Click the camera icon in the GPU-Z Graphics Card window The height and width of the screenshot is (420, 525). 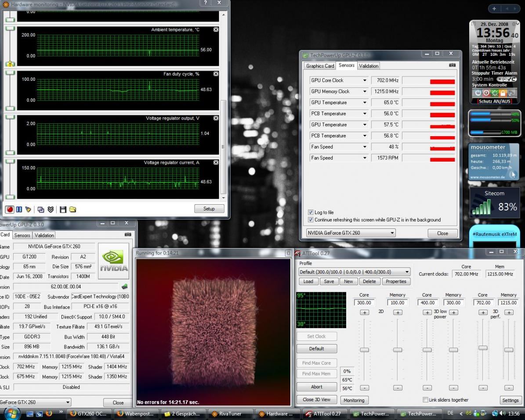[128, 235]
